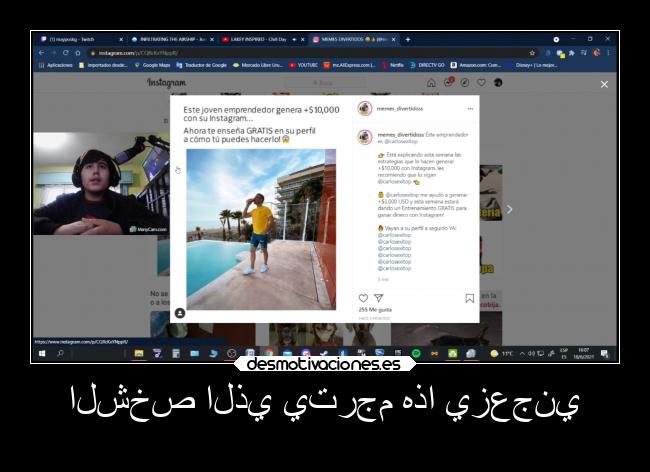Image resolution: width=650 pixels, height=472 pixels.
Task: Open memes_divertidoss profile from post header
Action: [400, 109]
